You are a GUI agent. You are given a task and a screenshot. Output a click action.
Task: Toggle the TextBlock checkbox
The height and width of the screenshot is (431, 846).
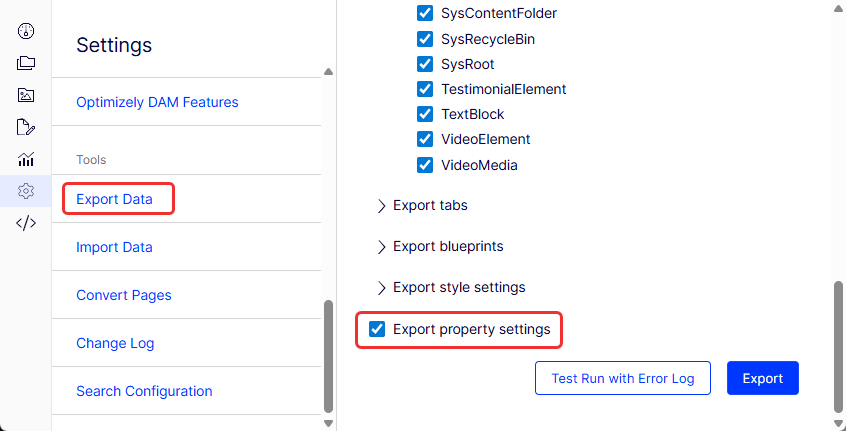(425, 114)
